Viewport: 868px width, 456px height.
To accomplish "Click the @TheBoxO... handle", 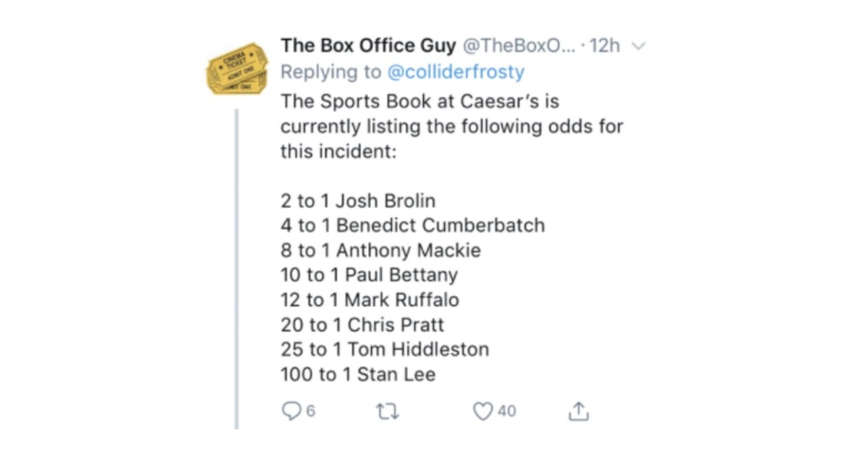I will (x=519, y=46).
